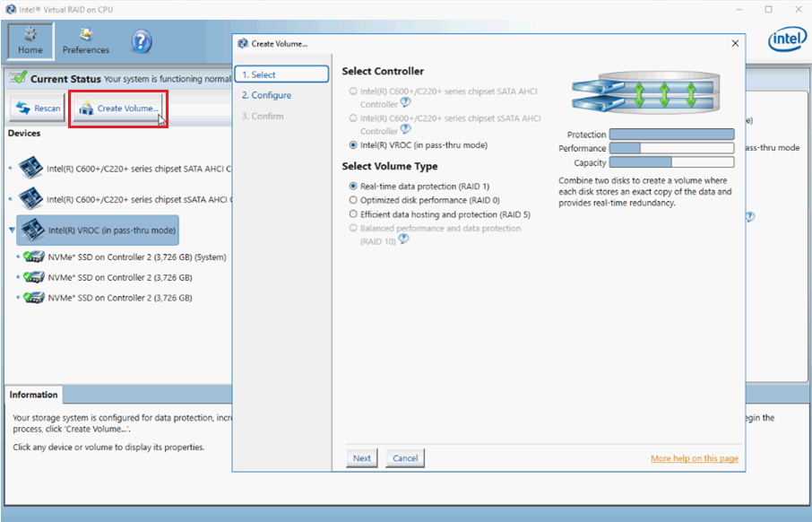The height and width of the screenshot is (522, 812).
Task: Choose Real-time data protection (RAID 1)
Action: tap(353, 186)
